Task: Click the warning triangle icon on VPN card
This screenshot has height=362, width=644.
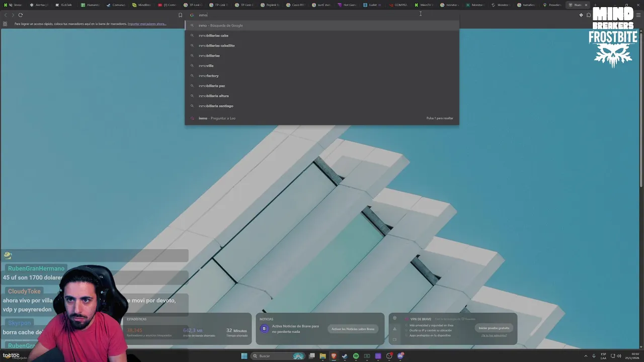Action: point(395,329)
